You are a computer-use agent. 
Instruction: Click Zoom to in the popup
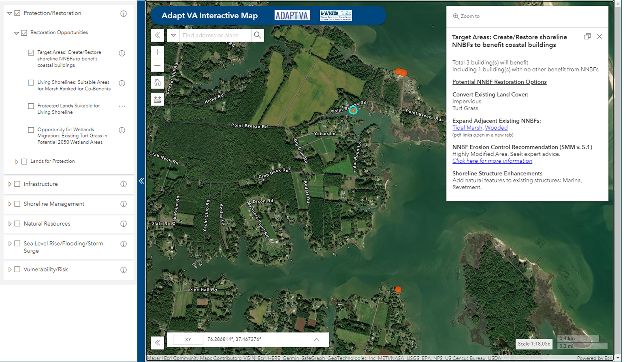466,16
